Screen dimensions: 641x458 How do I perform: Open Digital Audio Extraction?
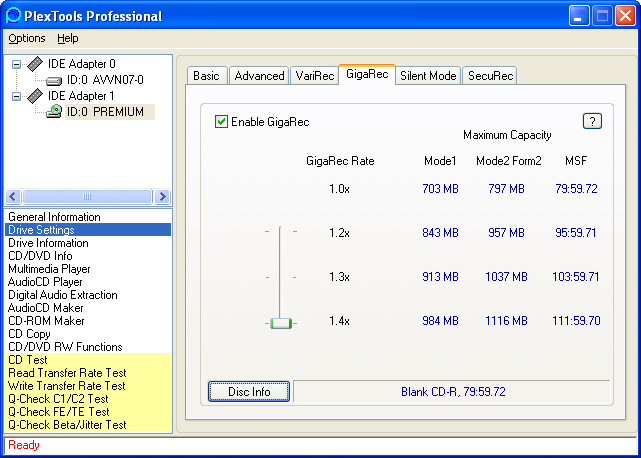click(88, 295)
